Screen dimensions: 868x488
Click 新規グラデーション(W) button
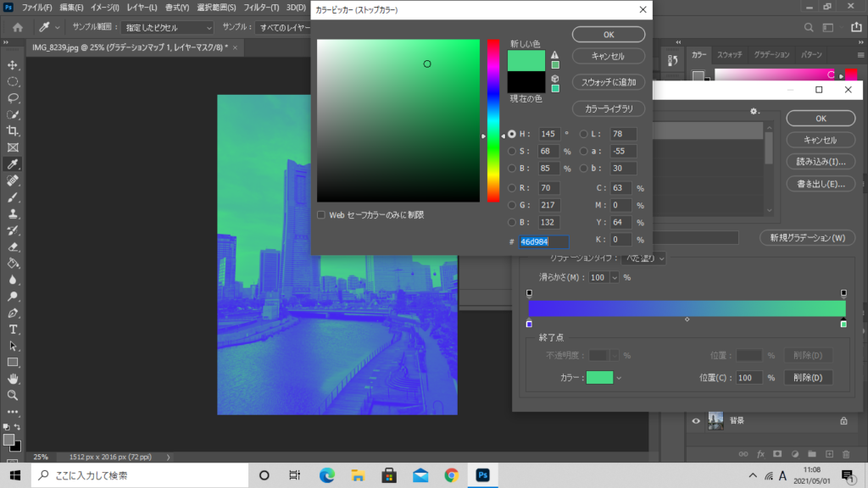pos(808,238)
